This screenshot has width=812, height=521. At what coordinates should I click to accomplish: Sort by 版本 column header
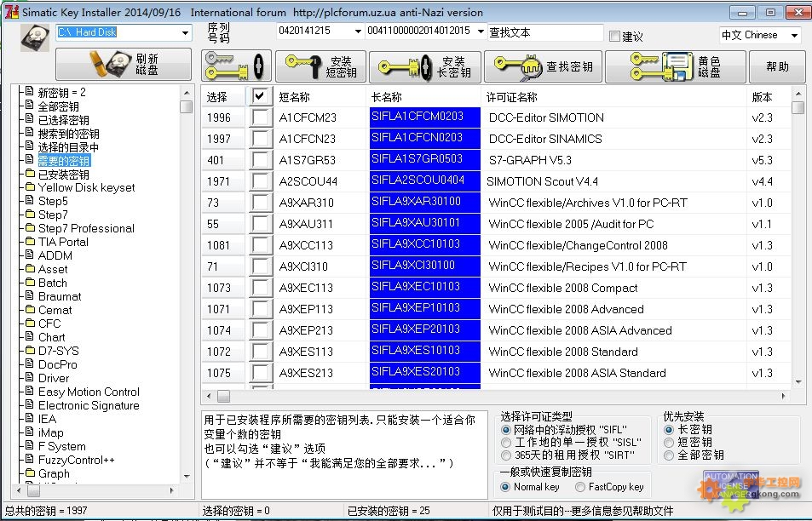point(762,97)
